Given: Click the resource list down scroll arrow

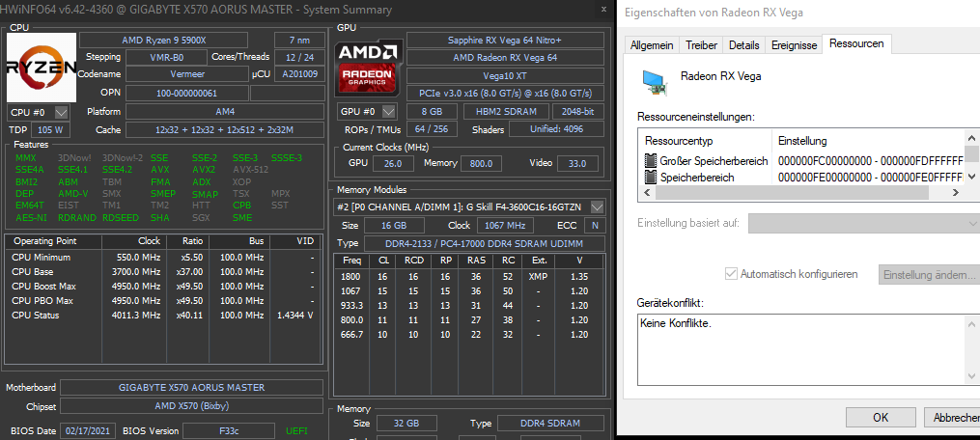Looking at the screenshot, I should [x=972, y=178].
